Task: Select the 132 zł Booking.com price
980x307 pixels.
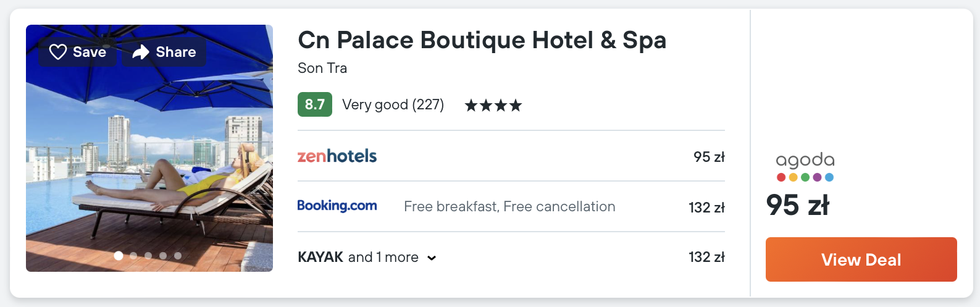Action: point(706,208)
